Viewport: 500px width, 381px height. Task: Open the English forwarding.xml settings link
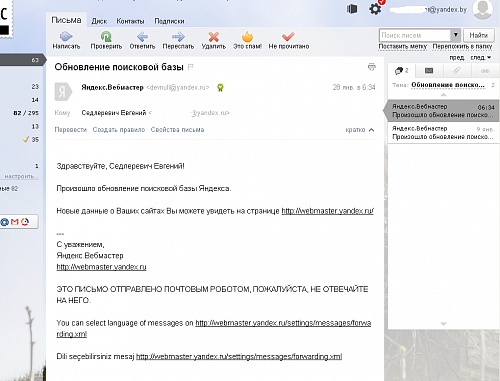coord(283,323)
